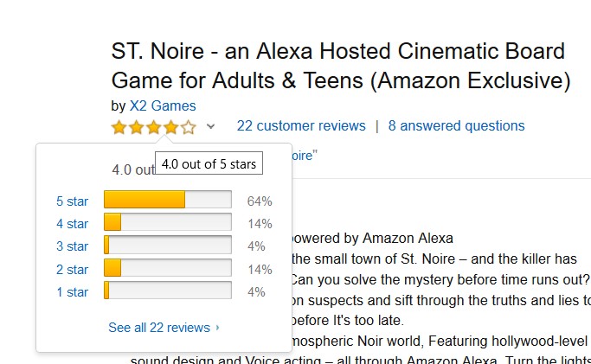Click the arrow after See all reviews
The image size is (591, 364).
[x=217, y=329]
